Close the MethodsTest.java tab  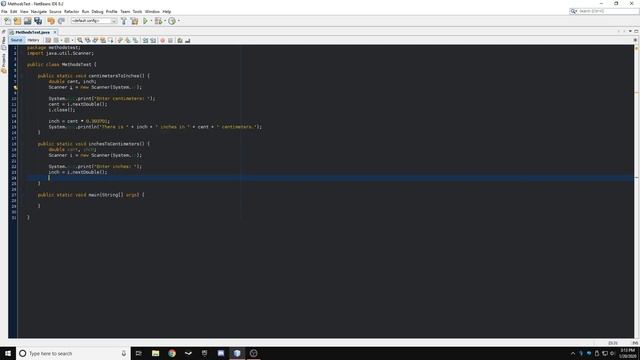point(55,32)
